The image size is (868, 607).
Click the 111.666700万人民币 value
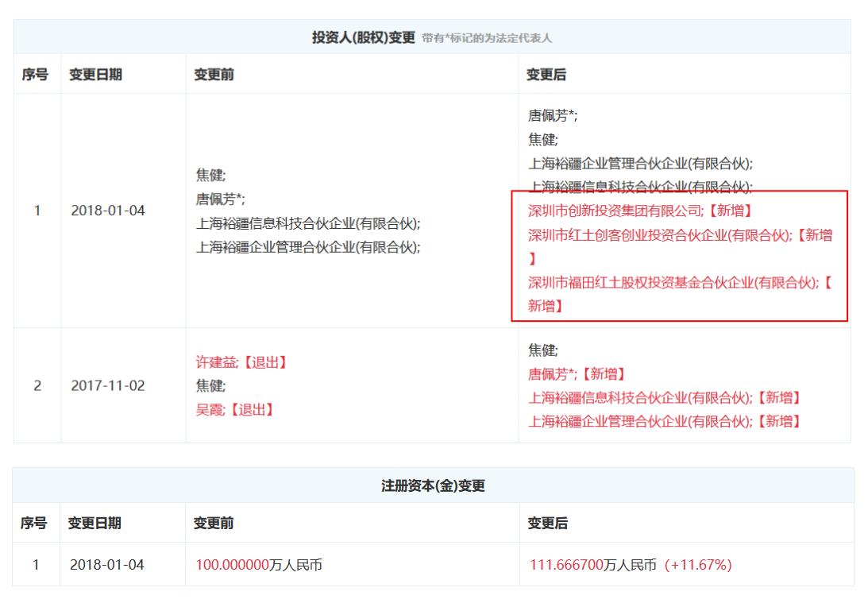(593, 565)
